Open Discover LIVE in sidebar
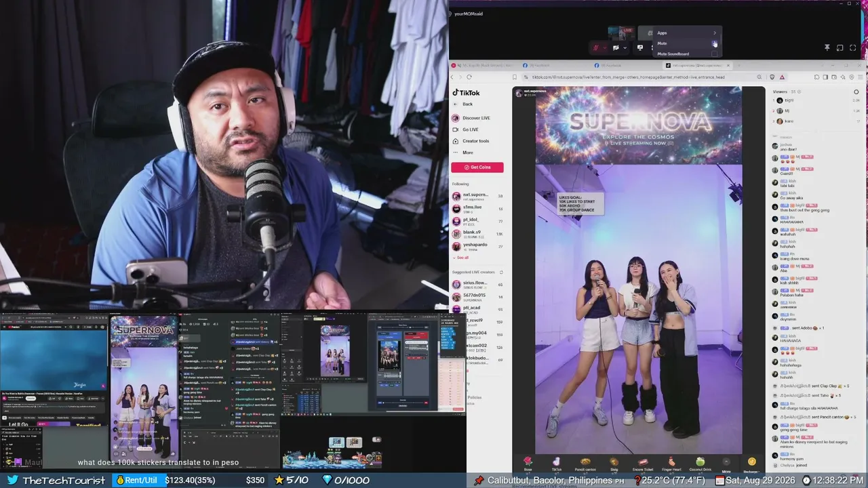The width and height of the screenshot is (868, 488). [x=471, y=118]
